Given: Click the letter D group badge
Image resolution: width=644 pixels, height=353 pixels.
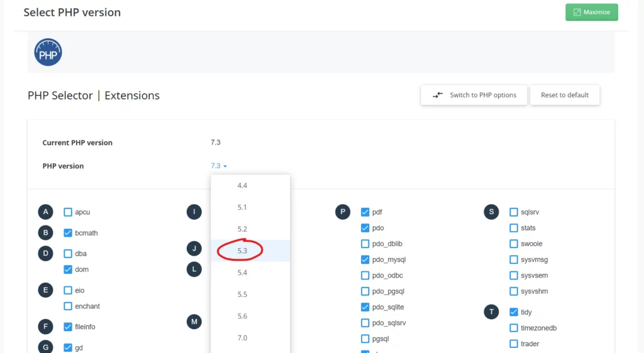Looking at the screenshot, I should click(x=45, y=253).
